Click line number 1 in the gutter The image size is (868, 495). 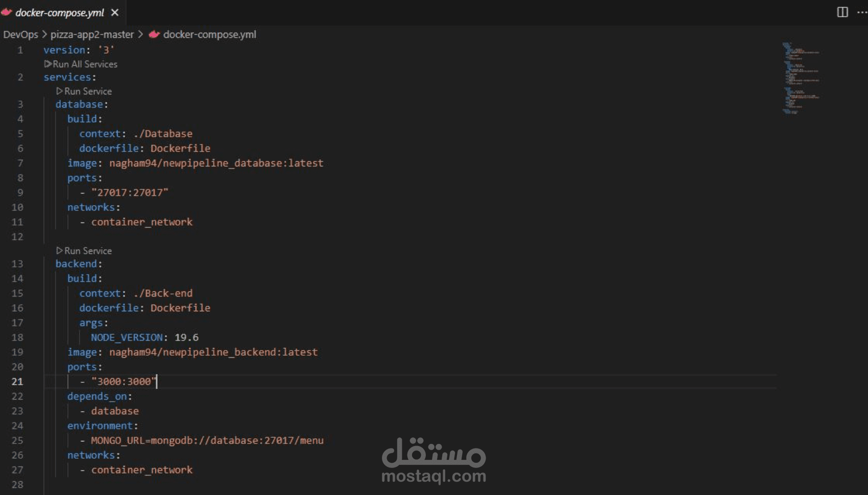(x=20, y=50)
